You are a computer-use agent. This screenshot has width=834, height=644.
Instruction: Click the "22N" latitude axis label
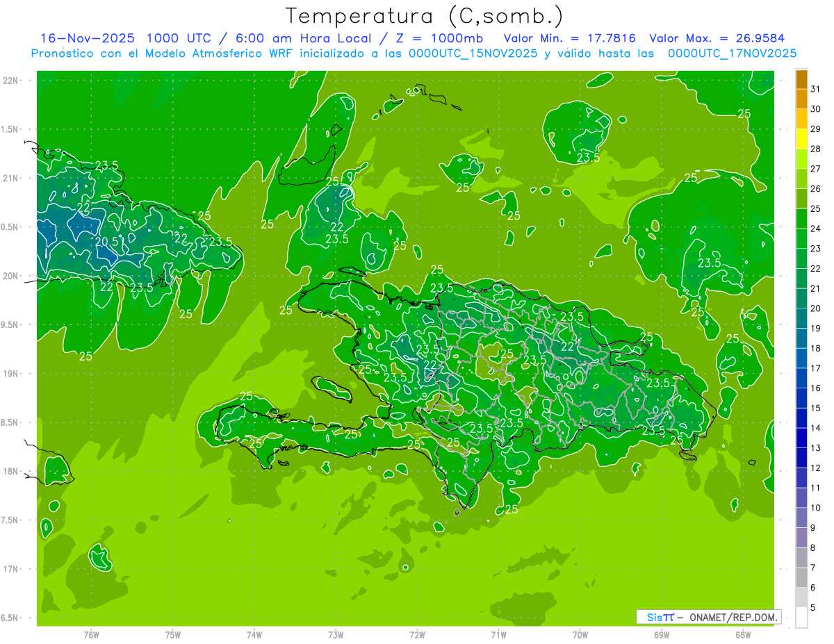point(11,81)
